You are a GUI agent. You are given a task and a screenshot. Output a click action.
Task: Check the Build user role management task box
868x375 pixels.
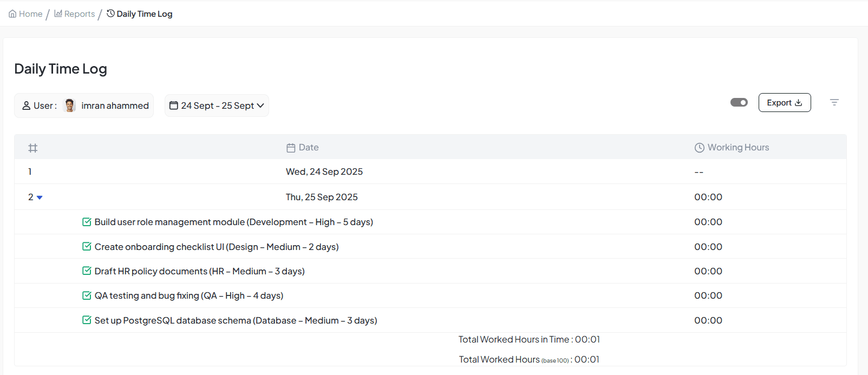pyautogui.click(x=87, y=222)
